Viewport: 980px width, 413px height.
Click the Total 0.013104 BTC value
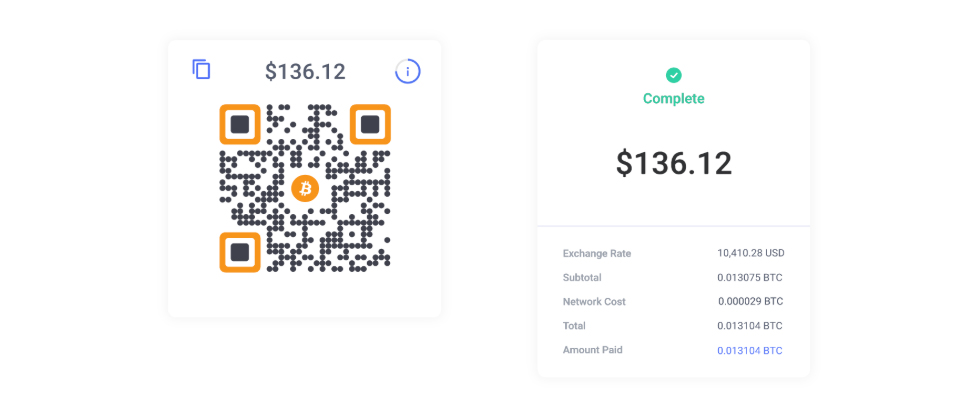[x=750, y=326]
